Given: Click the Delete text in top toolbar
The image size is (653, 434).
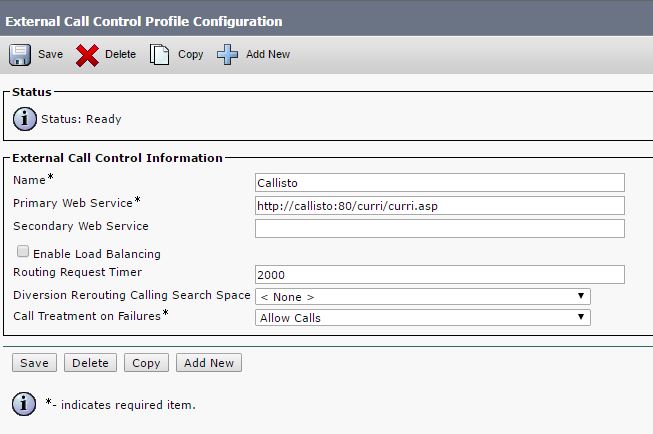Looking at the screenshot, I should (x=120, y=54).
